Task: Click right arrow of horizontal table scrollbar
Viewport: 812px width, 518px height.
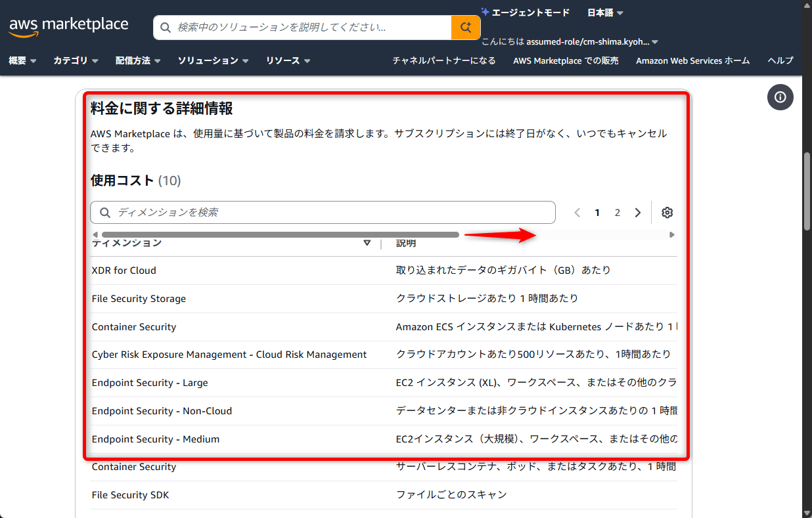Action: pos(671,234)
